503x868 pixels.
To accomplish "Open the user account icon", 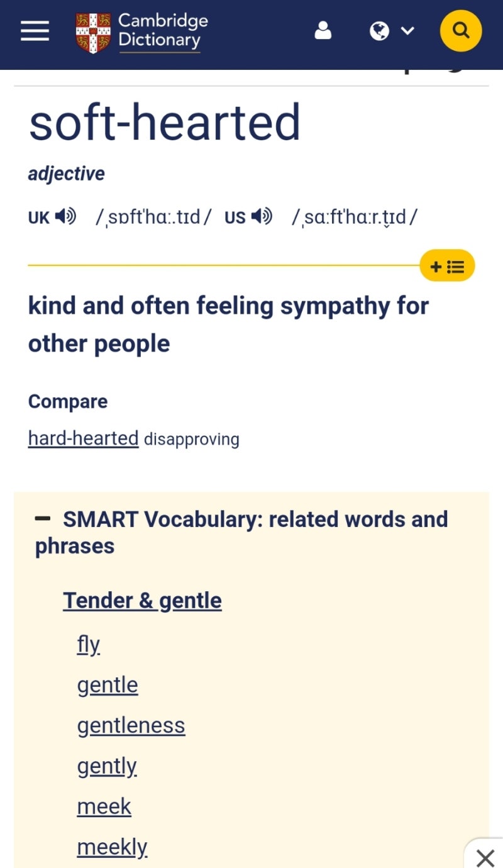I will click(323, 31).
